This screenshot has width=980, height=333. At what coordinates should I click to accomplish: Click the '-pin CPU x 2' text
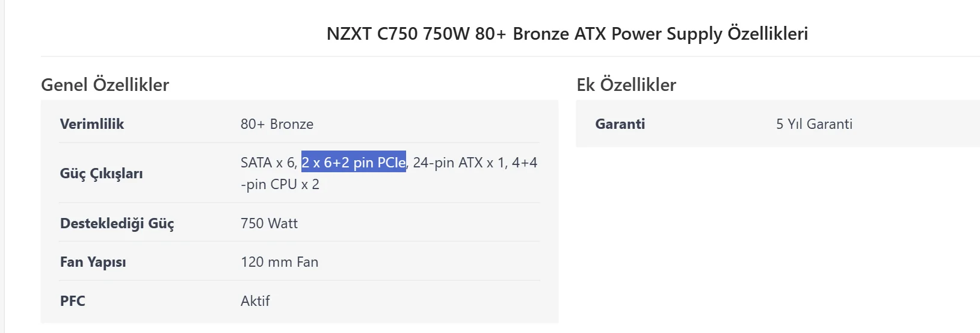point(280,184)
